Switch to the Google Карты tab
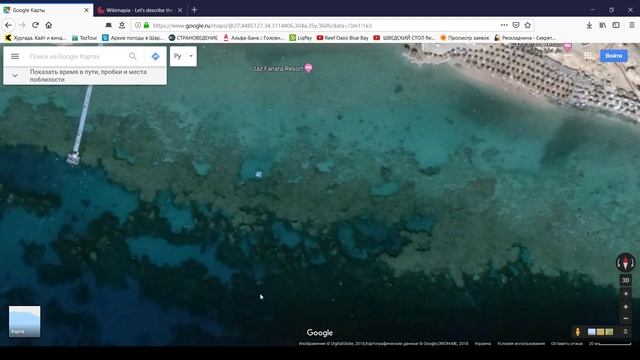The width and height of the screenshot is (640, 360). tap(47, 10)
